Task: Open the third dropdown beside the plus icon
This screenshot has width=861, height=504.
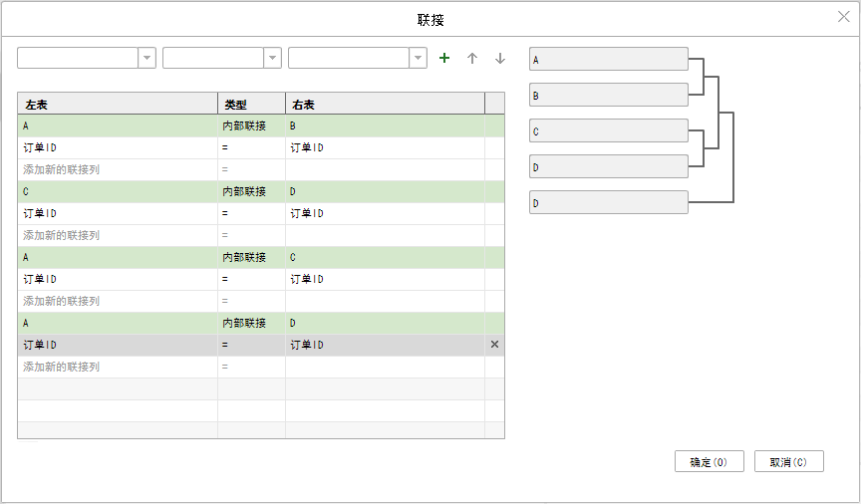Action: tap(418, 59)
